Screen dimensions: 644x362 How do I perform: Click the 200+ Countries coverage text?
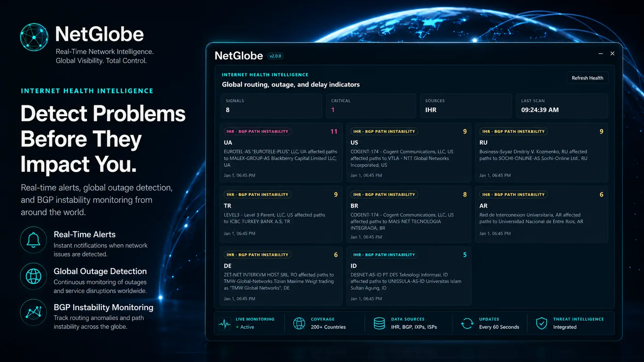pyautogui.click(x=328, y=327)
